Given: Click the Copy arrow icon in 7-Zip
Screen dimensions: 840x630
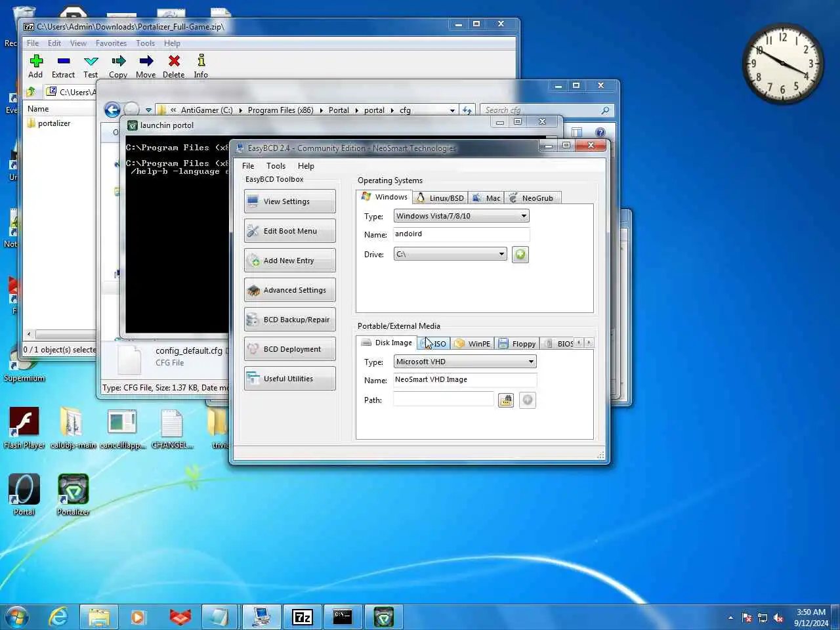Looking at the screenshot, I should pos(118,61).
